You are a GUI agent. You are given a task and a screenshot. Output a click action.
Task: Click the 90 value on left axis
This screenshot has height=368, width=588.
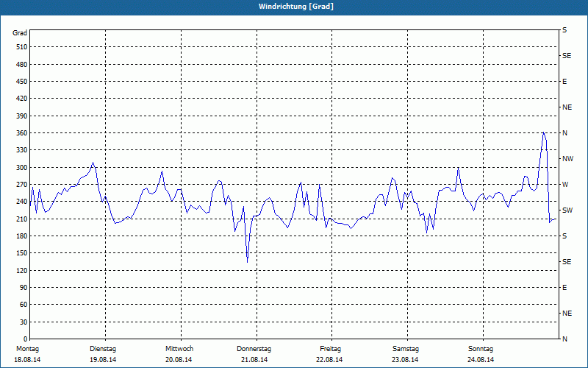(24, 288)
